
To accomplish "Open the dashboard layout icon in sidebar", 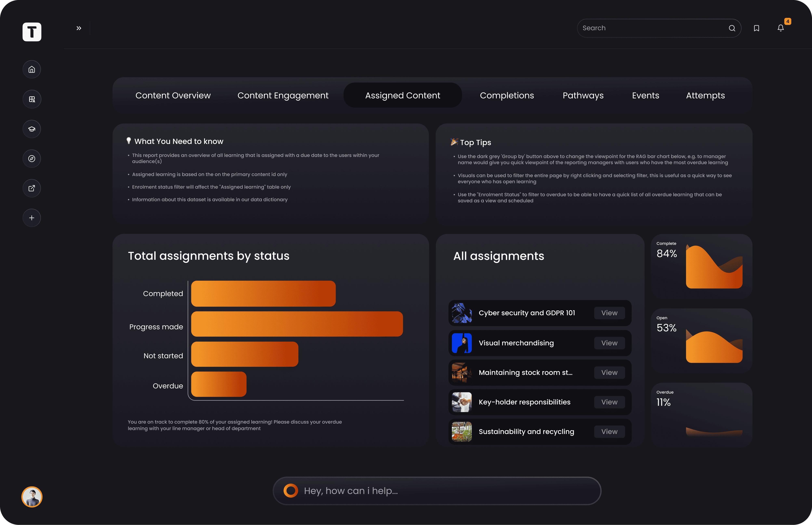I will coord(32,99).
